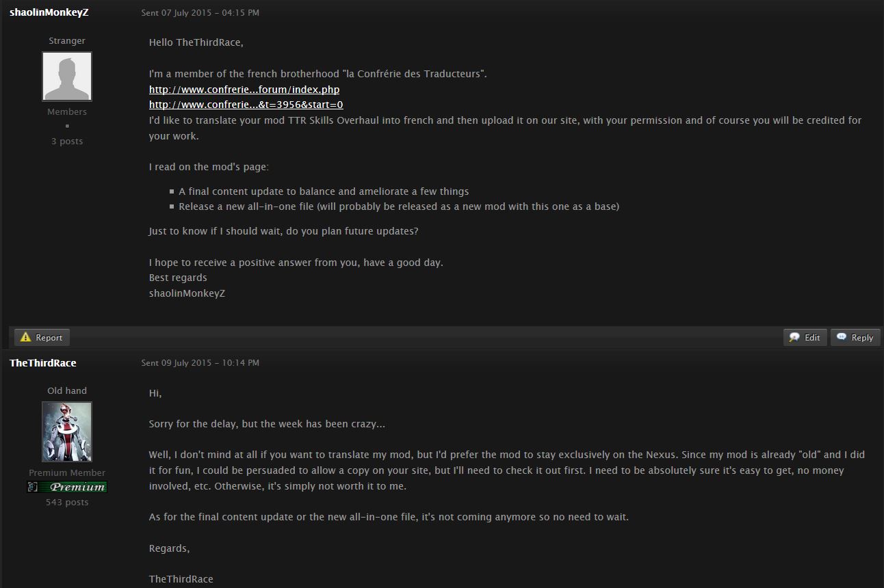Image resolution: width=884 pixels, height=588 pixels.
Task: Click the TheThirdRace username header
Action: coord(43,362)
